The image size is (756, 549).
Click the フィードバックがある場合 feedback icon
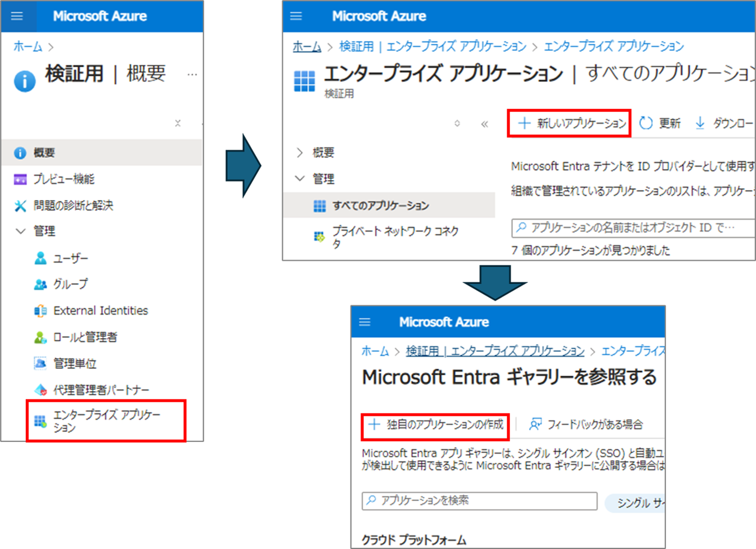click(x=535, y=424)
